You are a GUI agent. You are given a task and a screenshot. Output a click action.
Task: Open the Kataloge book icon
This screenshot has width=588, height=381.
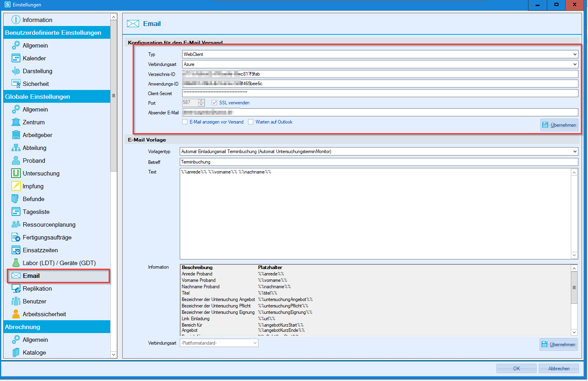pyautogui.click(x=16, y=352)
